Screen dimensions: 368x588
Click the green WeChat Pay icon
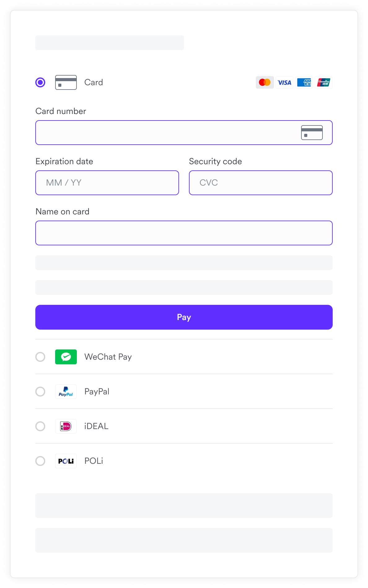click(66, 357)
